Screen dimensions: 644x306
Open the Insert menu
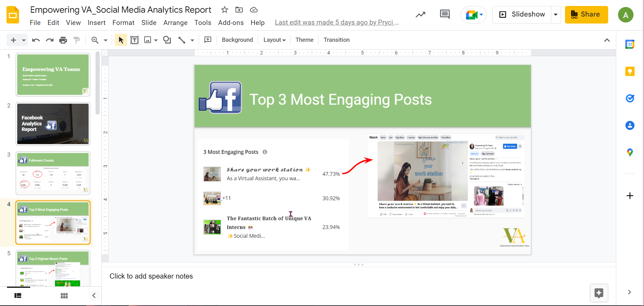click(x=97, y=22)
